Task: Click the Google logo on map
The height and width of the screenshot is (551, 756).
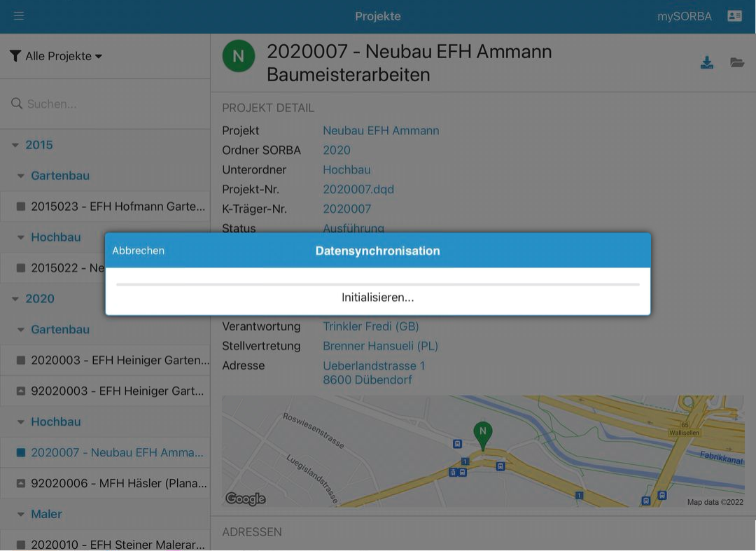Action: 245,498
